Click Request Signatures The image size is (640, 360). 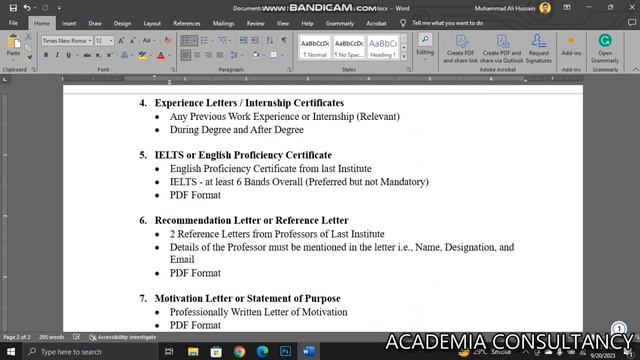point(539,49)
